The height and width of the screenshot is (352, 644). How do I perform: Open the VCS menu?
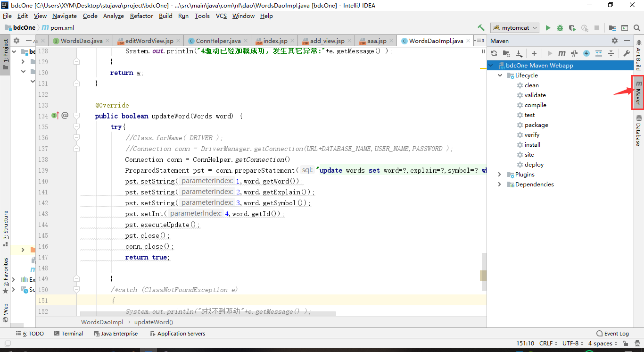tap(221, 16)
